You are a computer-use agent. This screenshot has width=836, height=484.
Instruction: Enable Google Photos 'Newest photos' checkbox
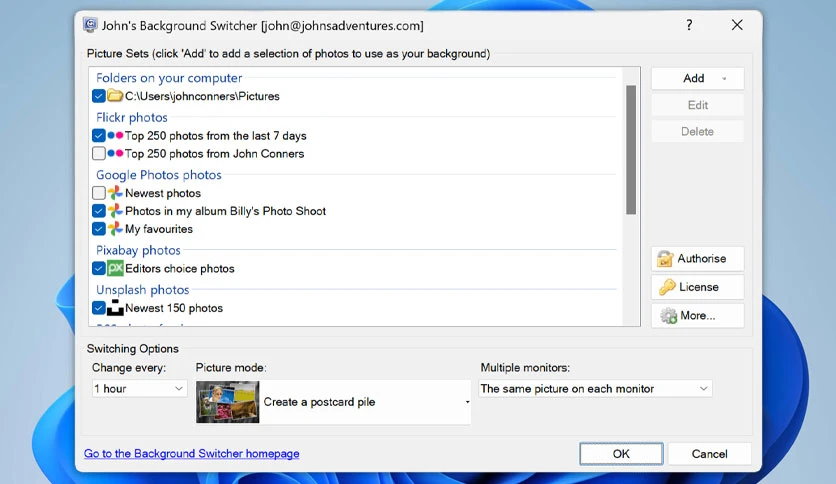[99, 193]
